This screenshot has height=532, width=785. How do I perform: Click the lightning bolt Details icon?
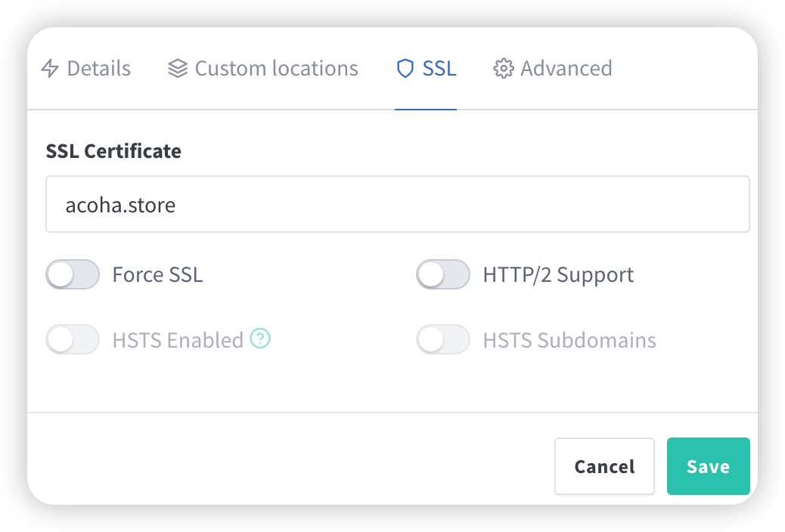[50, 69]
